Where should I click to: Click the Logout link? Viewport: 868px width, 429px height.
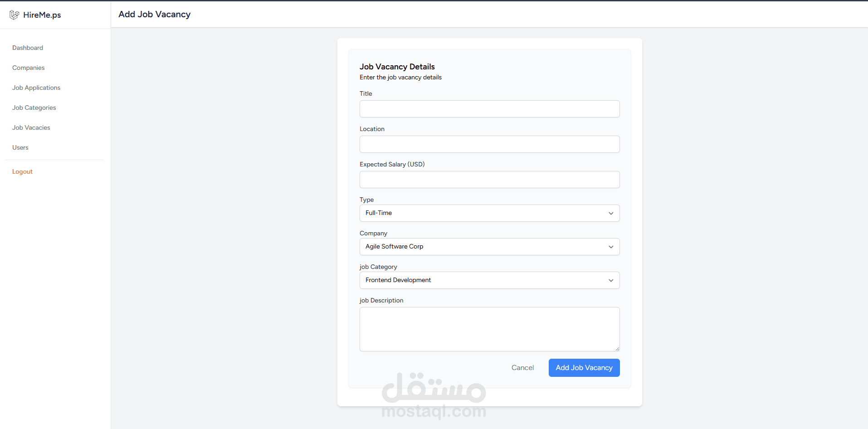point(23,171)
